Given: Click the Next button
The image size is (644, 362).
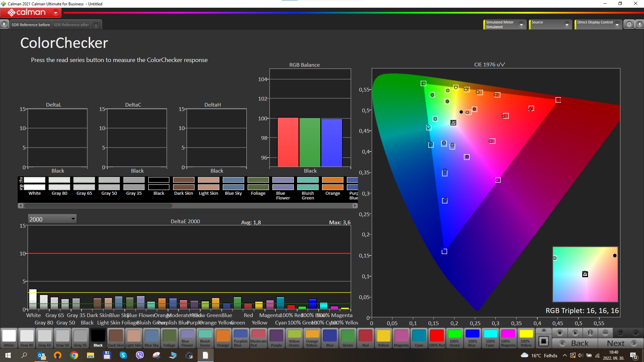Looking at the screenshot, I should (x=621, y=343).
